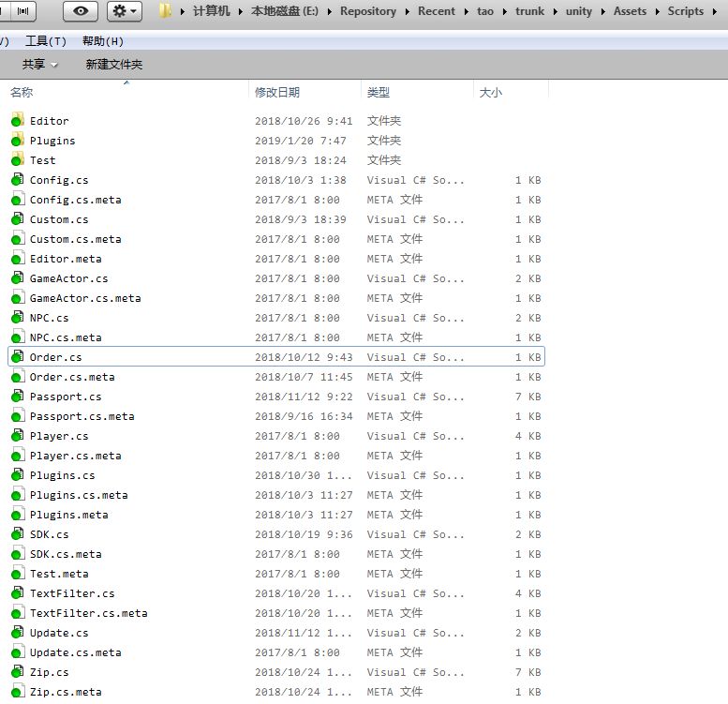The width and height of the screenshot is (728, 704).
Task: Select the Plugins folder icon
Action: click(17, 140)
